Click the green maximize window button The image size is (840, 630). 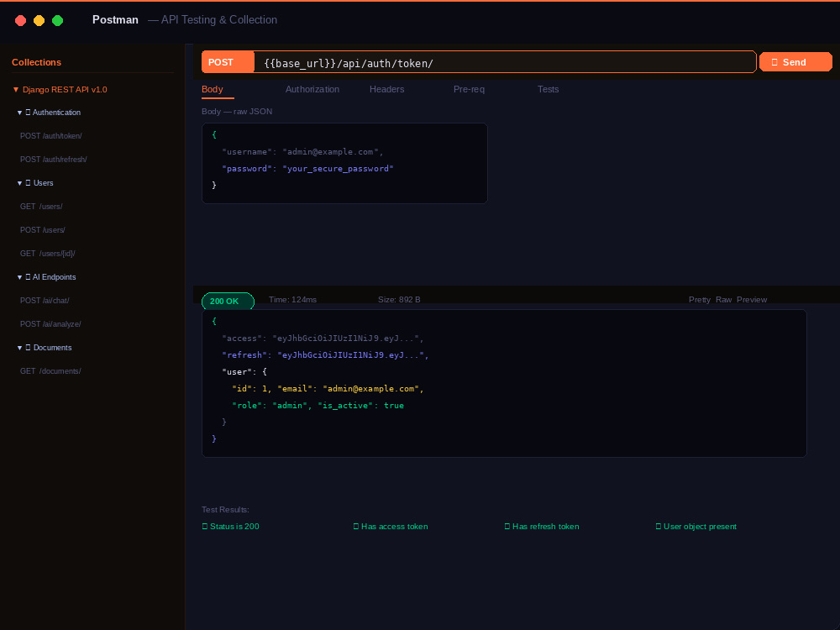pyautogui.click(x=57, y=20)
